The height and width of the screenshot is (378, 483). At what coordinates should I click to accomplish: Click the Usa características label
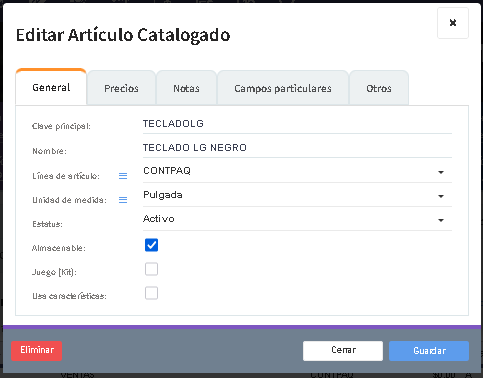click(69, 296)
